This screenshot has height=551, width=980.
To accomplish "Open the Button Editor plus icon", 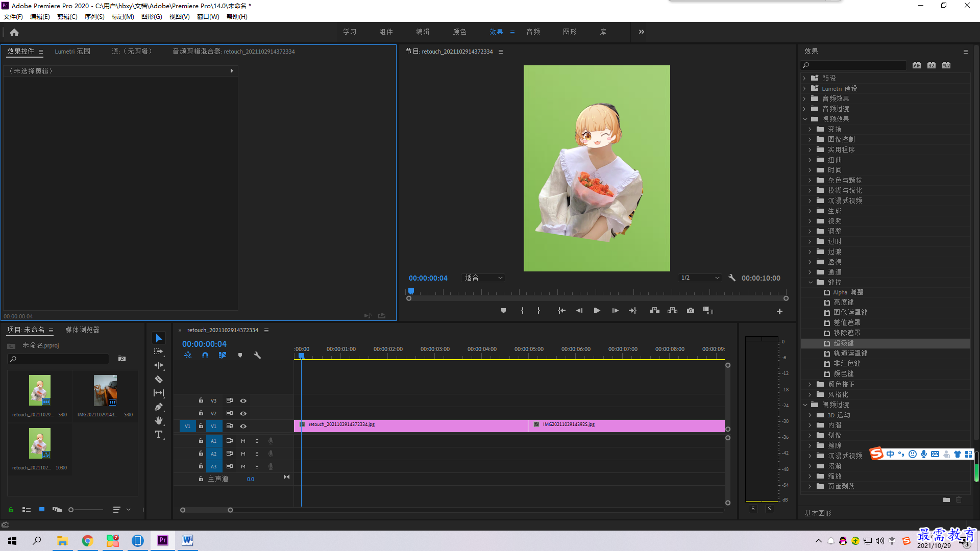I will pos(779,311).
